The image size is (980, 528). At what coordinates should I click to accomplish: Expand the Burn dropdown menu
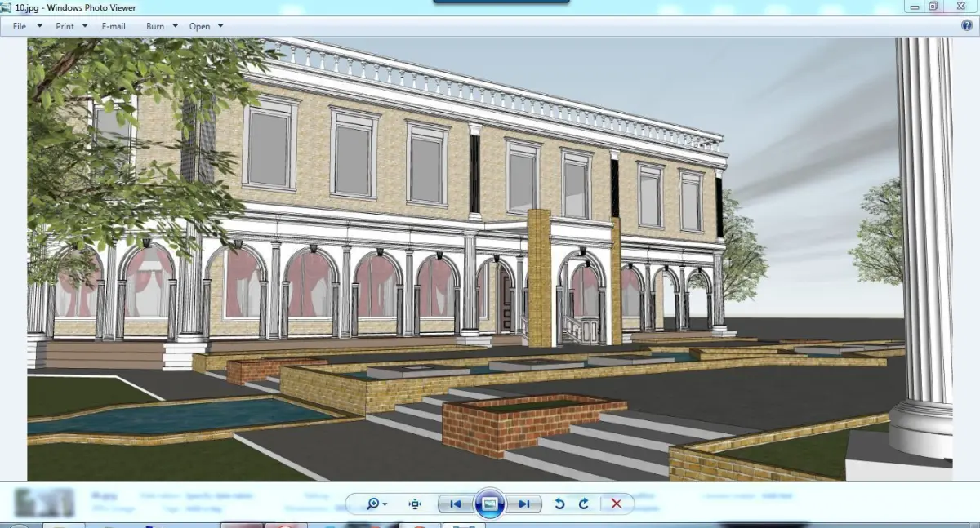[x=161, y=26]
